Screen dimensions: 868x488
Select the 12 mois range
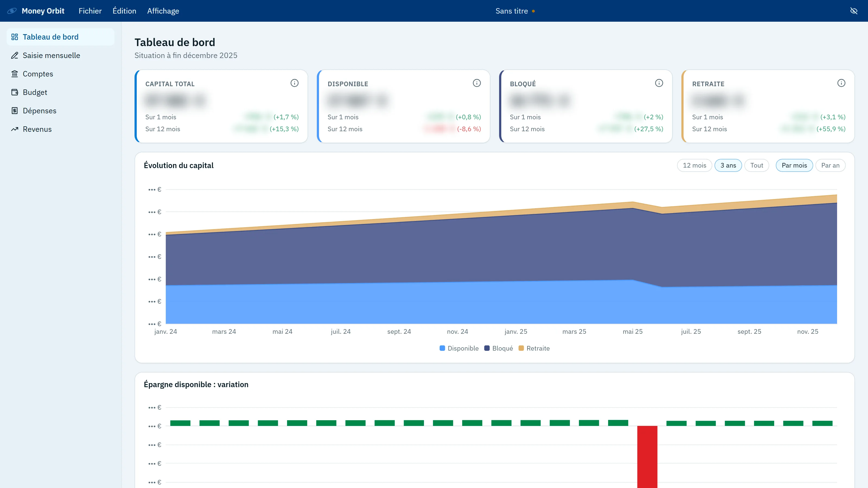694,165
